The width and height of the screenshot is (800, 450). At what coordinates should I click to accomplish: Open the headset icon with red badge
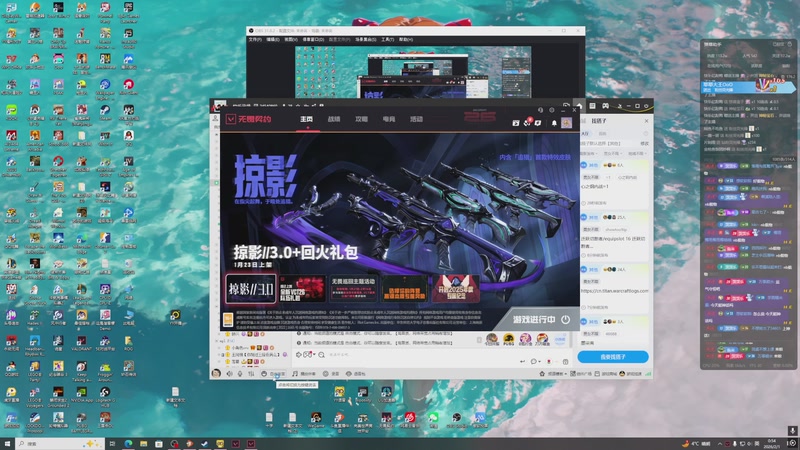527,122
